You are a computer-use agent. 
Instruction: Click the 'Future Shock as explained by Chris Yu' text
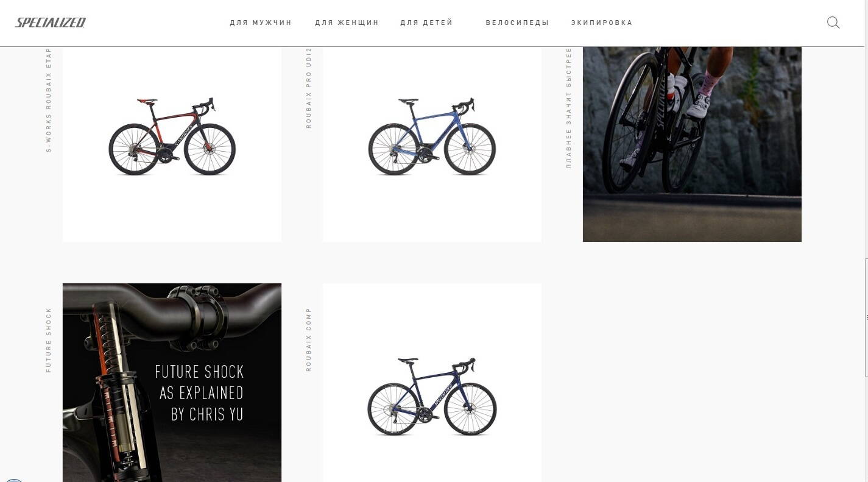(200, 393)
